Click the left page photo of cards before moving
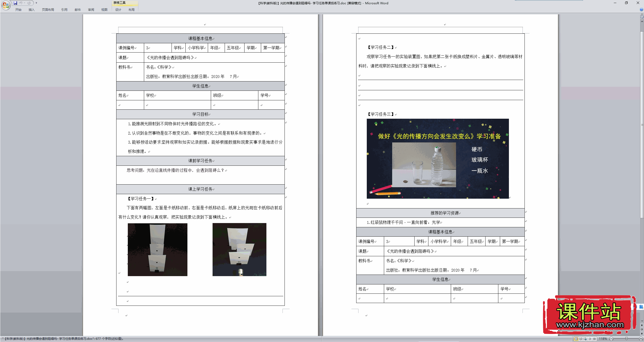The width and height of the screenshot is (644, 342). pos(157,249)
